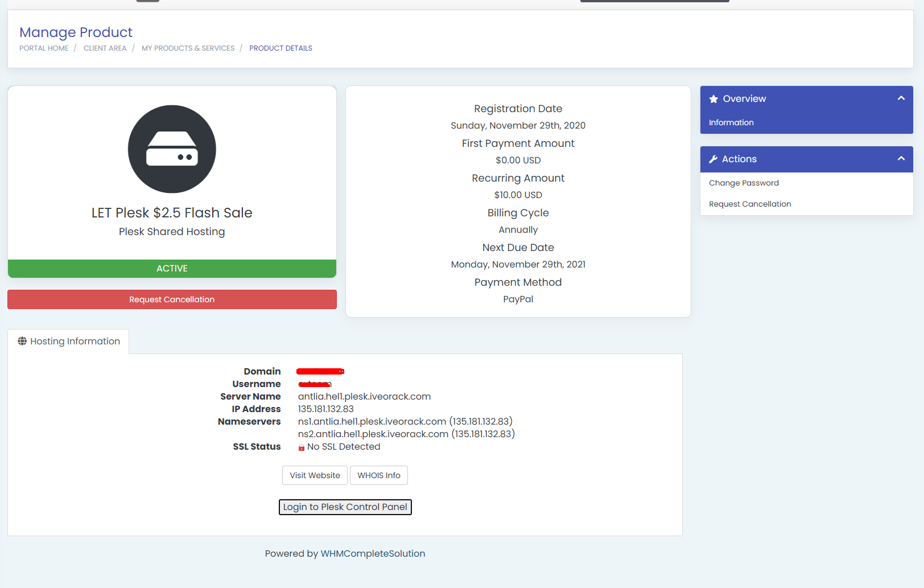Choose Request Cancellation in Actions sidebar
This screenshot has height=588, width=924.
(x=750, y=204)
